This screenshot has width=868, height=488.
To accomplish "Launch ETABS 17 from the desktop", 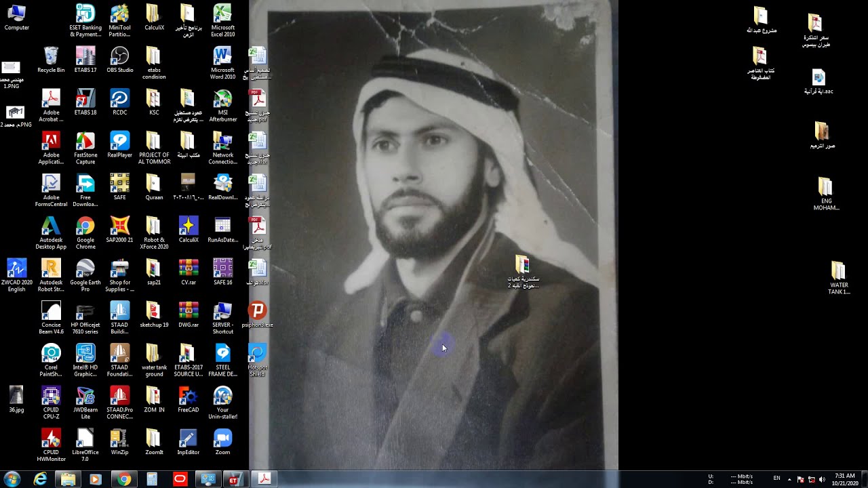I will point(85,60).
